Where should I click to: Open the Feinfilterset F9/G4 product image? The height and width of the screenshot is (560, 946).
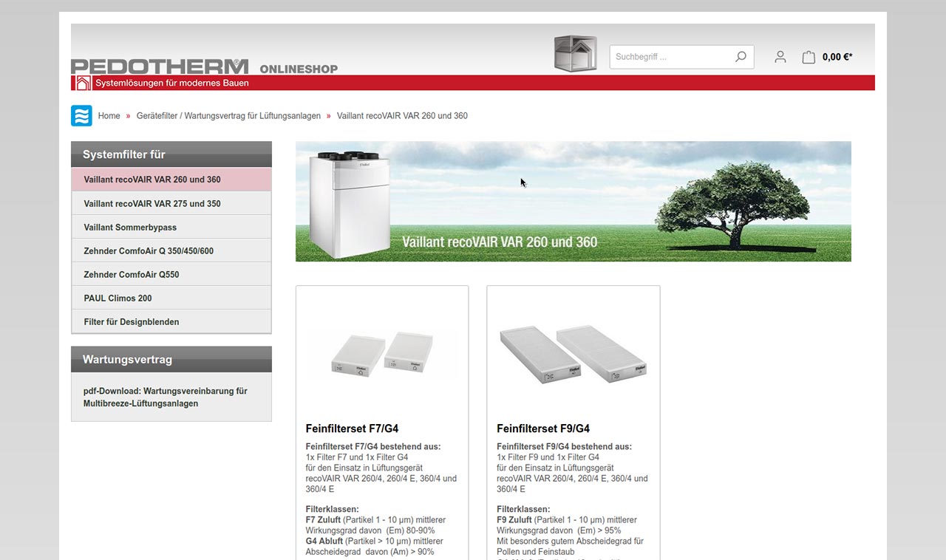click(x=574, y=353)
